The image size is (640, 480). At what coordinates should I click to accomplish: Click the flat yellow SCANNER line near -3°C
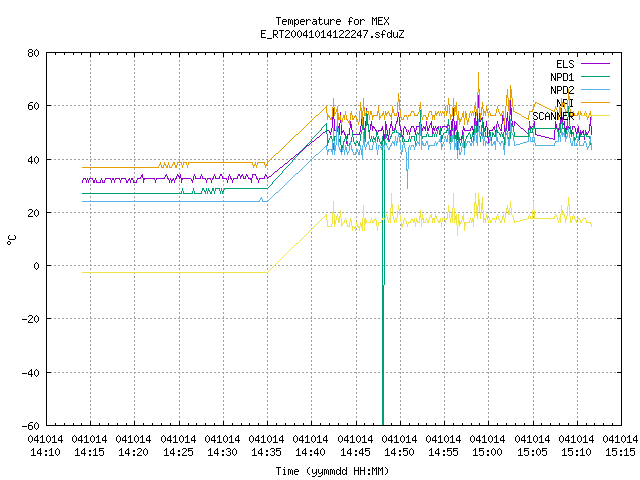coord(175,272)
